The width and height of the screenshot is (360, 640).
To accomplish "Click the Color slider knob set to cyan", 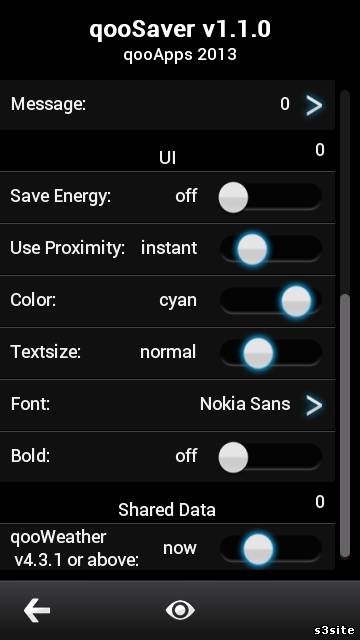I will [x=296, y=301].
